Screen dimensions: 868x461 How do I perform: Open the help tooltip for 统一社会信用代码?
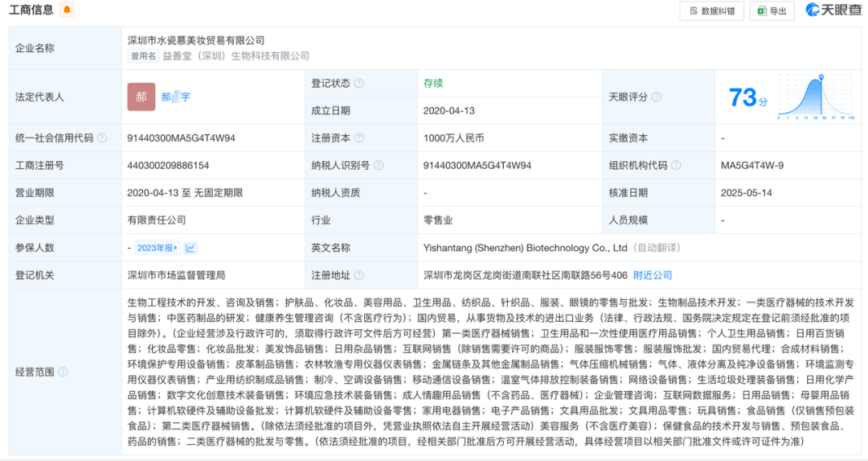[102, 138]
